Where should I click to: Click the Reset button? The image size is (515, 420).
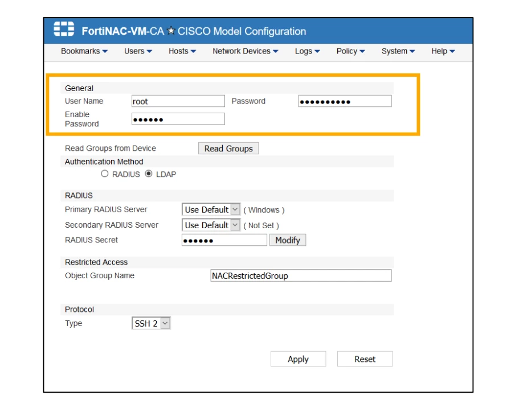[365, 359]
